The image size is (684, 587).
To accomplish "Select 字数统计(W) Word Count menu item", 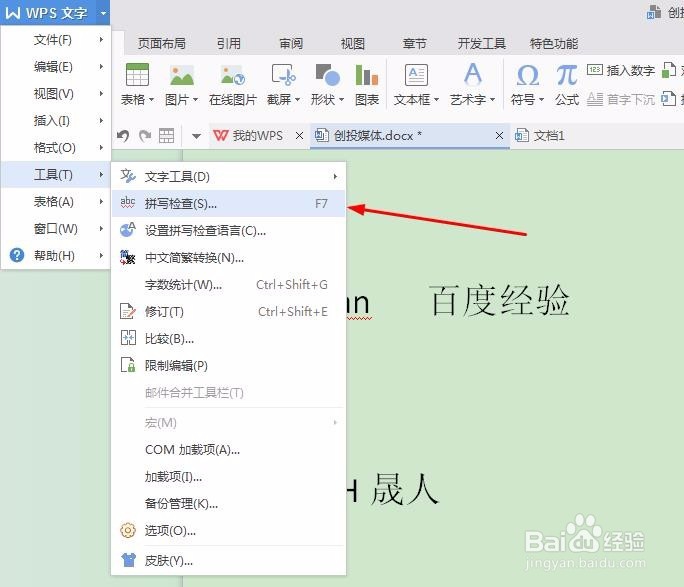I will [x=229, y=285].
